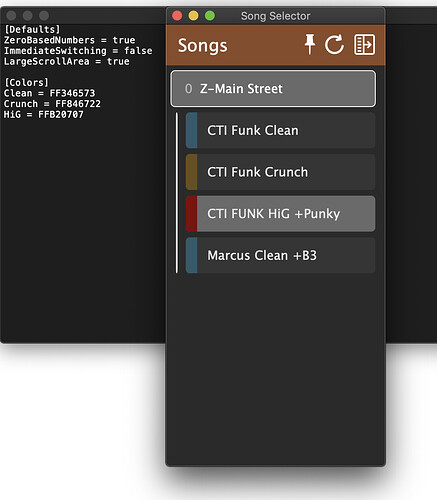Click the Crunch = FF846722 color line
This screenshot has width=437, height=500.
tap(52, 104)
